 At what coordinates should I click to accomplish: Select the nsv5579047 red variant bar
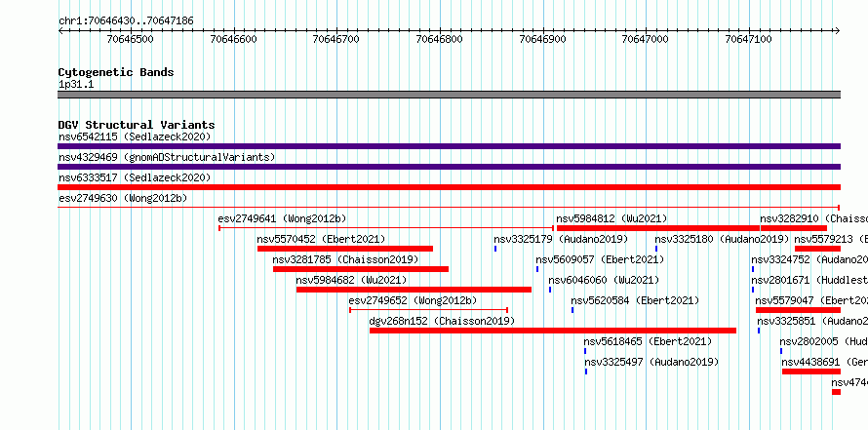pyautogui.click(x=798, y=310)
